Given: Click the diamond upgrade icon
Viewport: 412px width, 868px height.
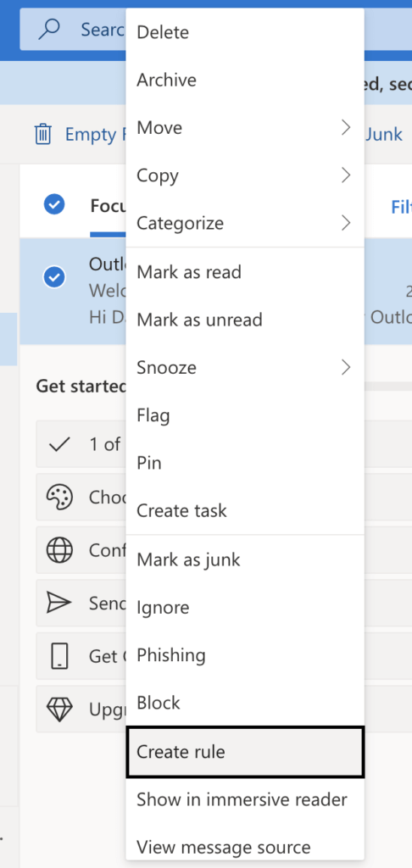Looking at the screenshot, I should click(59, 709).
